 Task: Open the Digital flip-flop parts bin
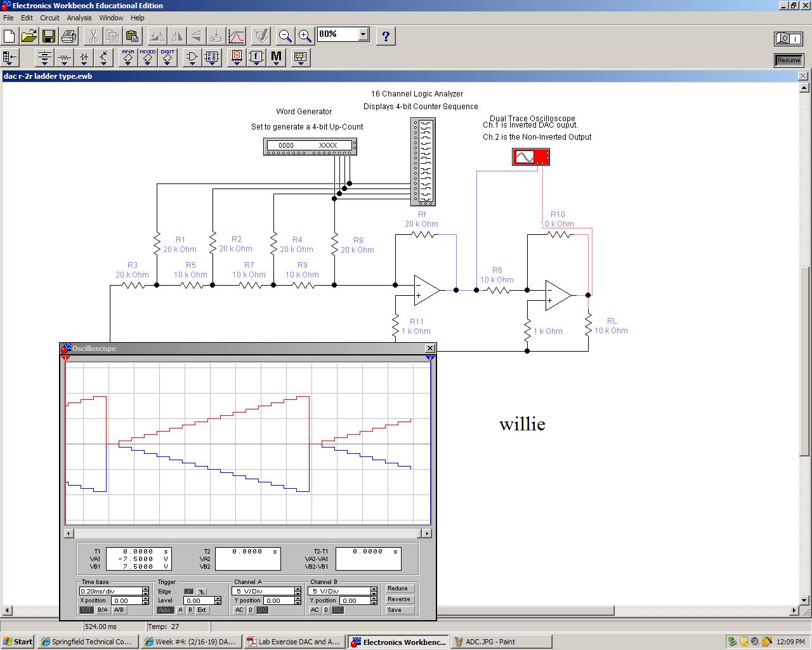212,58
